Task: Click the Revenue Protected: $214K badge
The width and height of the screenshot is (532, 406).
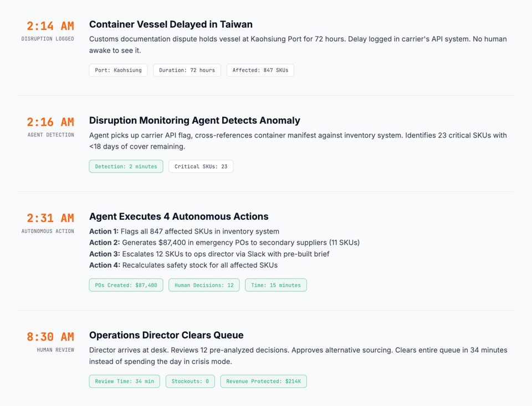Action: [x=263, y=382]
